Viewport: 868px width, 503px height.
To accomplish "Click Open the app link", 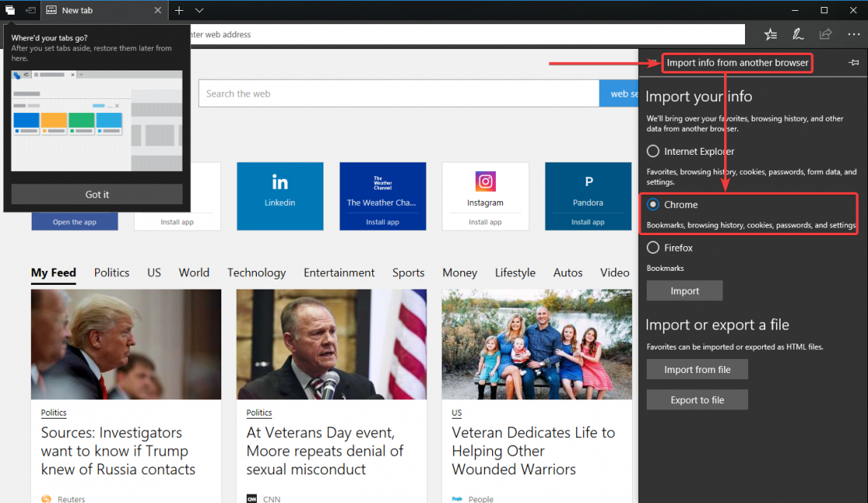I will pyautogui.click(x=75, y=222).
